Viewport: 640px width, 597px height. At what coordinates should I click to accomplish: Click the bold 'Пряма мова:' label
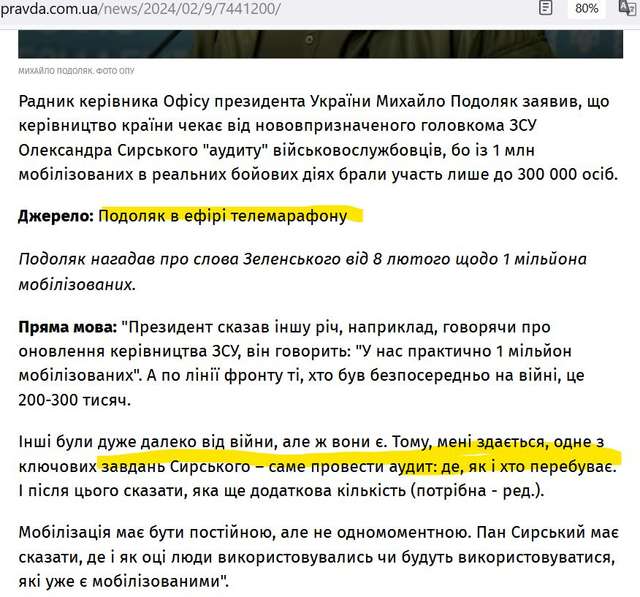coord(67,327)
